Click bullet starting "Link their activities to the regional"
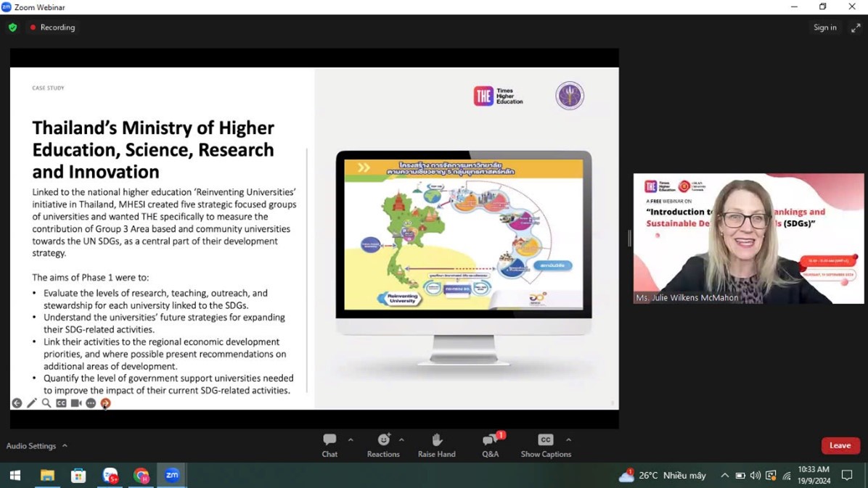Screen dimensions: 868x488 point(165,354)
